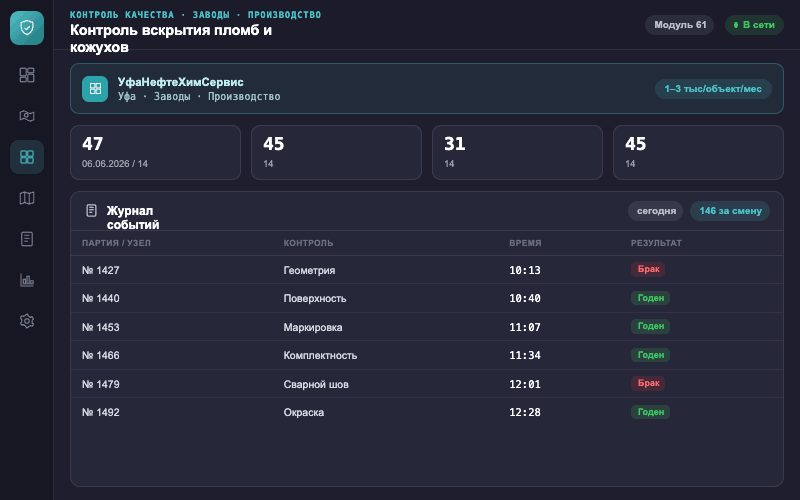Click the 11:07 time value
The image size is (800, 500).
click(524, 327)
